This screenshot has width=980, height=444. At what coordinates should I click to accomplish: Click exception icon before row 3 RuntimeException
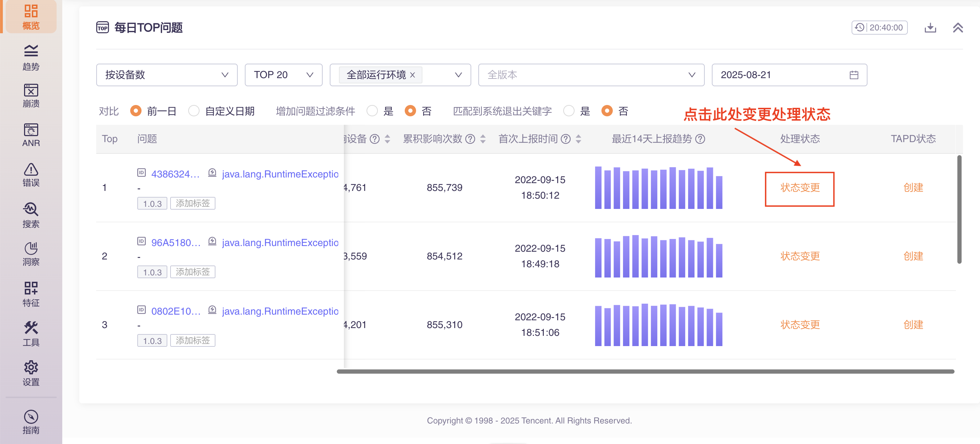pyautogui.click(x=212, y=310)
